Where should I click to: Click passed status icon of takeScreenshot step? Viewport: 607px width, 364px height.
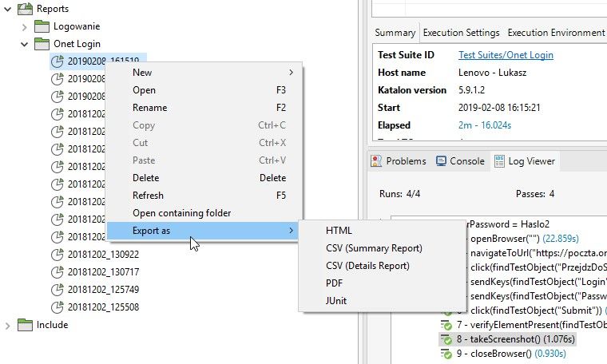pos(446,339)
